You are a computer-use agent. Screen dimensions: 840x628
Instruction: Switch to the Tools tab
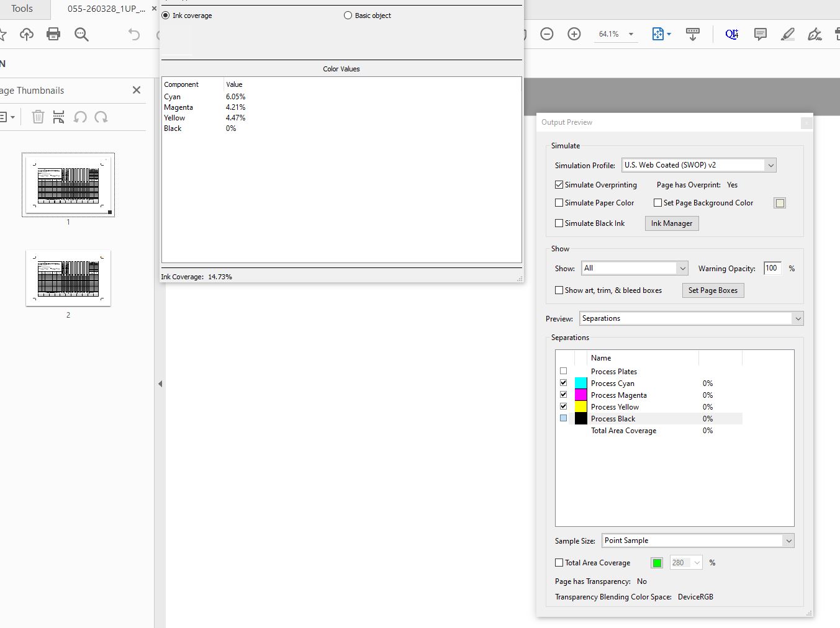tap(22, 9)
